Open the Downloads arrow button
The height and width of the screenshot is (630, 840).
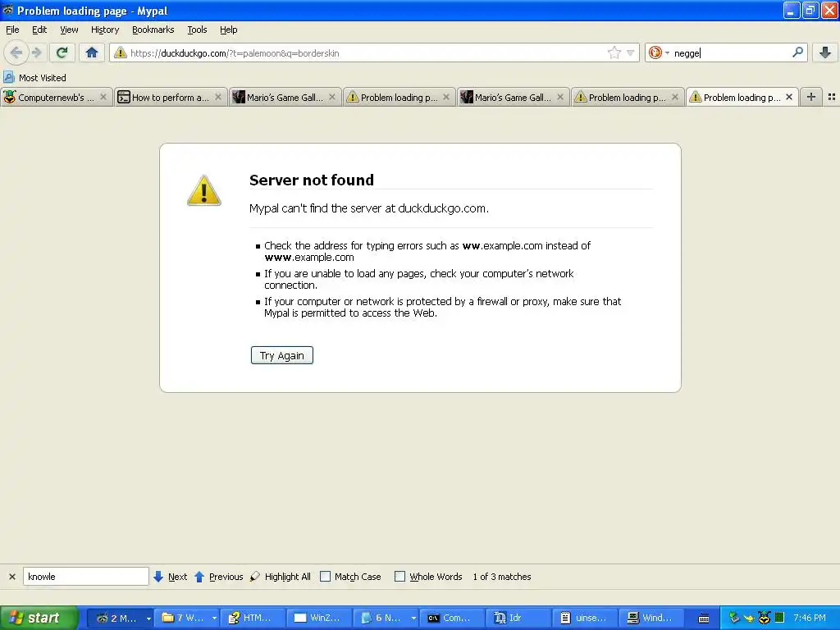coord(825,52)
